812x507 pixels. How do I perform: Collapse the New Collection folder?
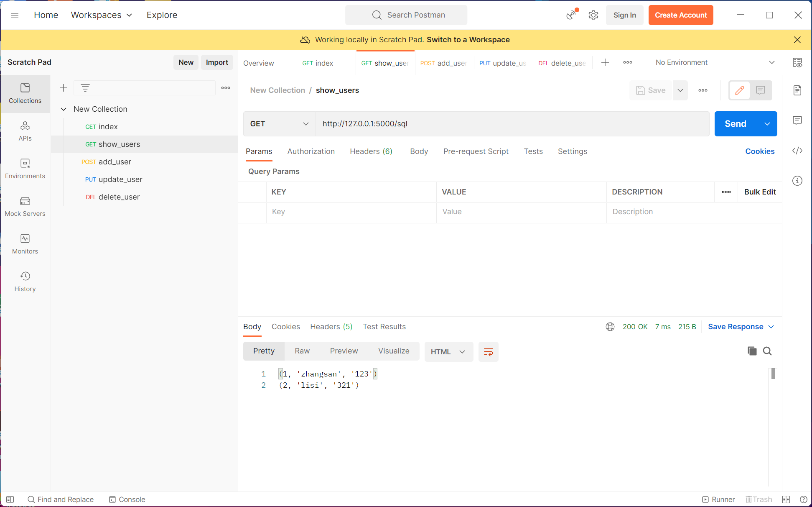[x=64, y=109]
